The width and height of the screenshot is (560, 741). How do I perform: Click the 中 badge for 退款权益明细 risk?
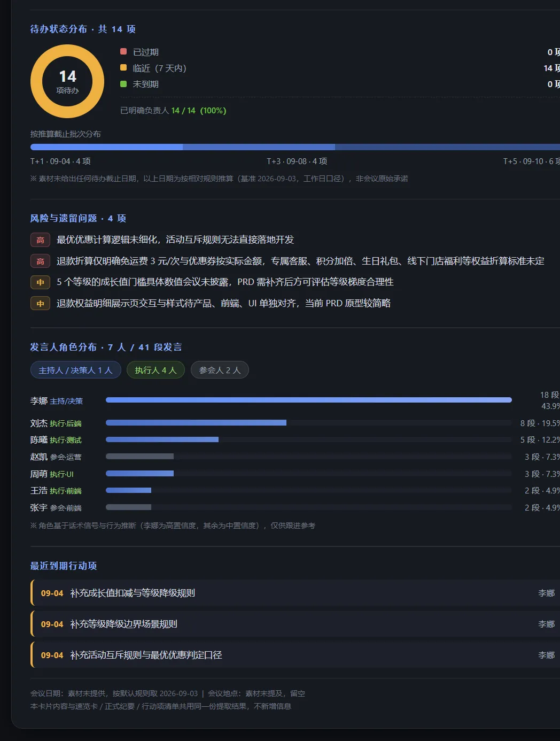(40, 304)
